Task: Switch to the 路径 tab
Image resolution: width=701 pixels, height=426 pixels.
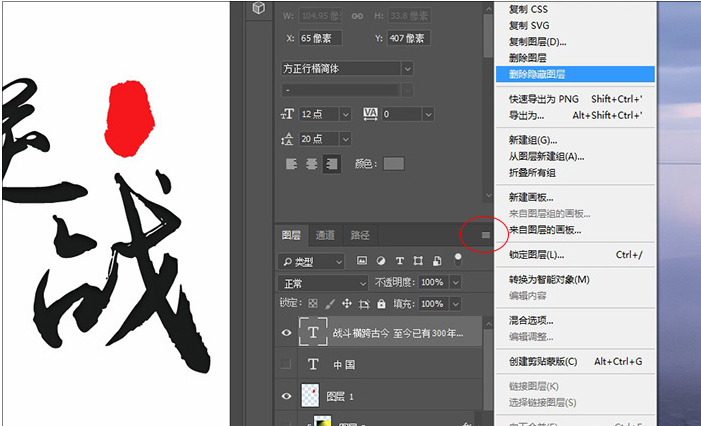Action: click(x=360, y=235)
